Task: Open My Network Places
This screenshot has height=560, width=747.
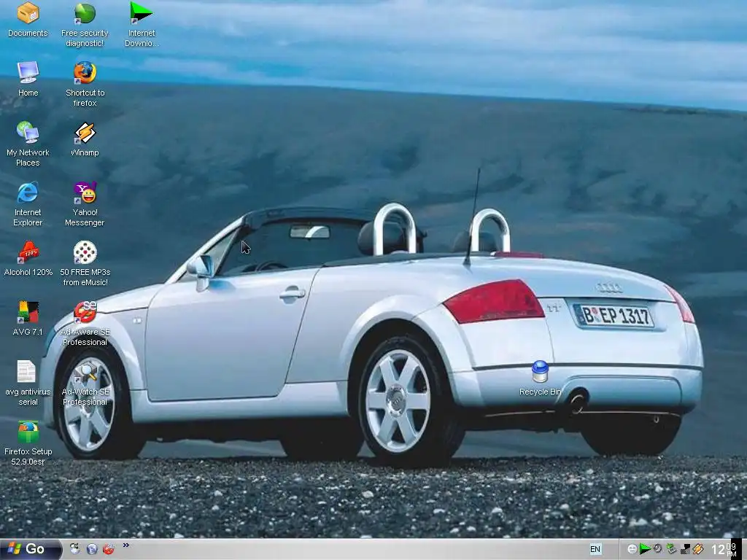Action: point(28,144)
